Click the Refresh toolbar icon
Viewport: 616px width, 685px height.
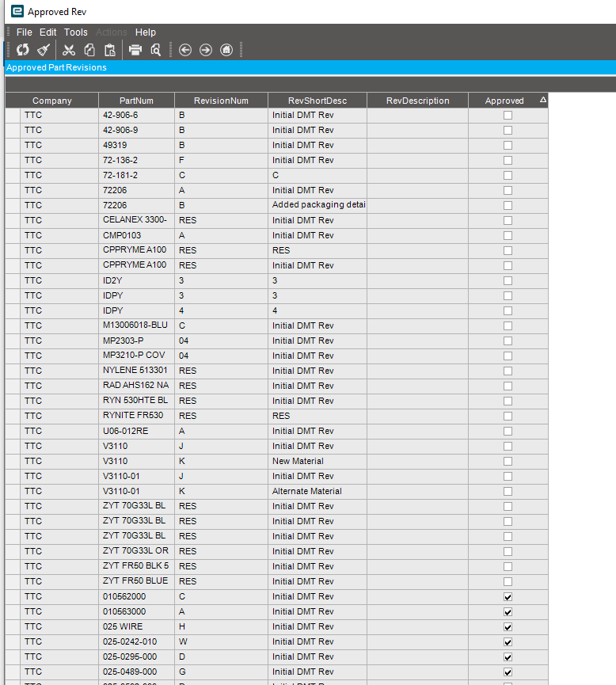[23, 50]
